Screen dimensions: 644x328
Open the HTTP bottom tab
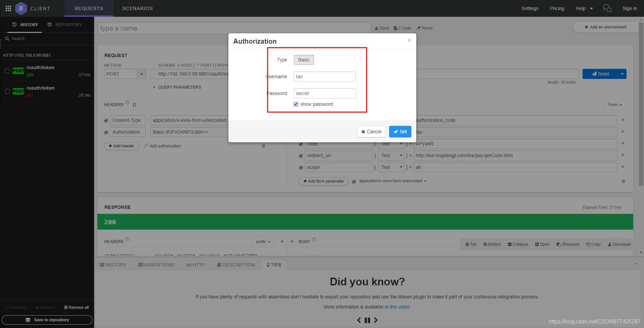196,265
